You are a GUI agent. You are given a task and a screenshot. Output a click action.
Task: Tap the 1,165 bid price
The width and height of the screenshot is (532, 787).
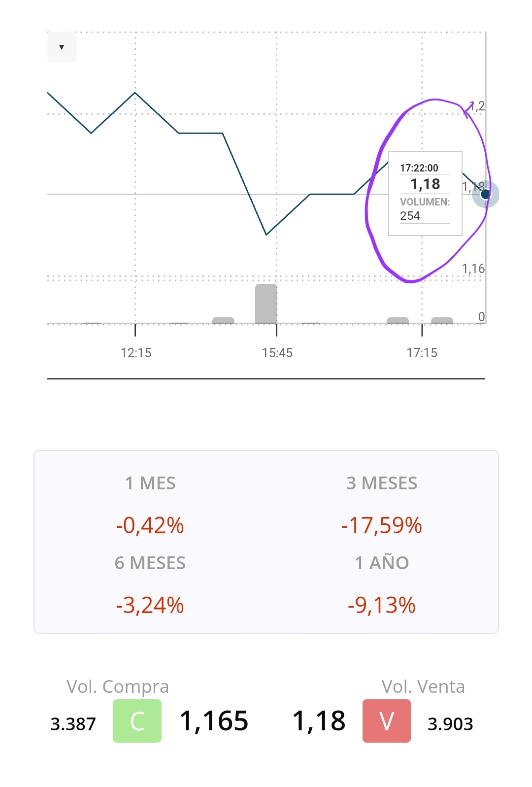(x=214, y=721)
